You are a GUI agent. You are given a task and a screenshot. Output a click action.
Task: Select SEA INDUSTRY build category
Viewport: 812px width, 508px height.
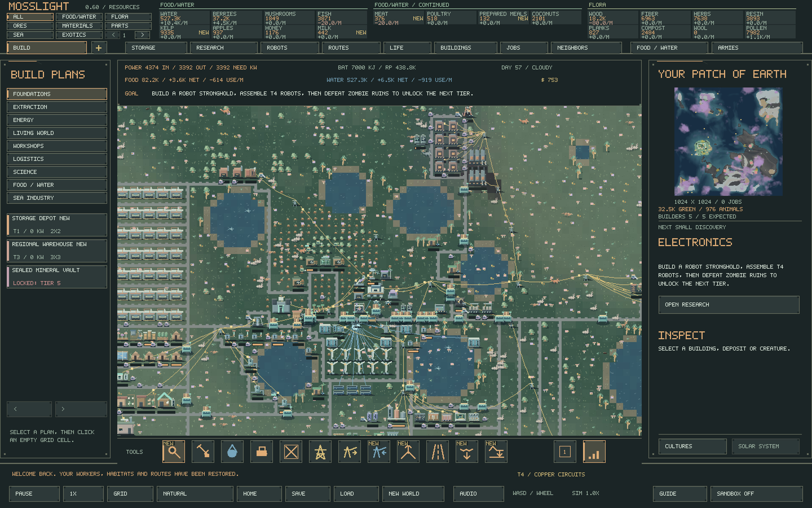(x=57, y=198)
